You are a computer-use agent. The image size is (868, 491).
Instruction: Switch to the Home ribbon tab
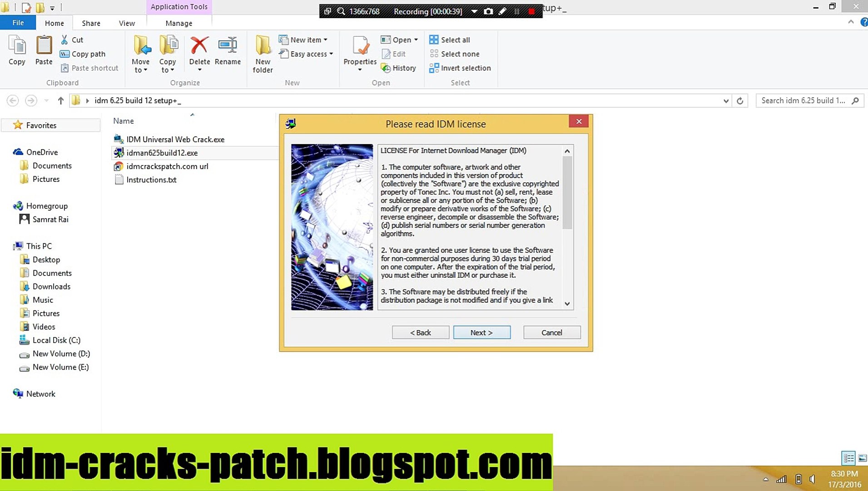(x=55, y=23)
